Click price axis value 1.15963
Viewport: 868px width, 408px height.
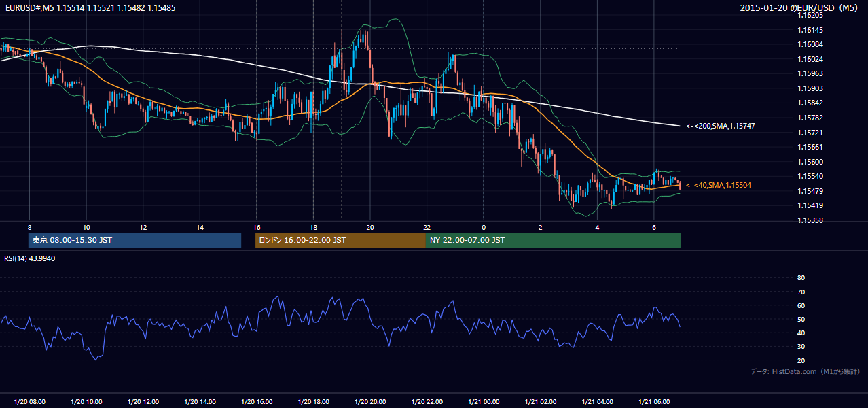[x=810, y=73]
